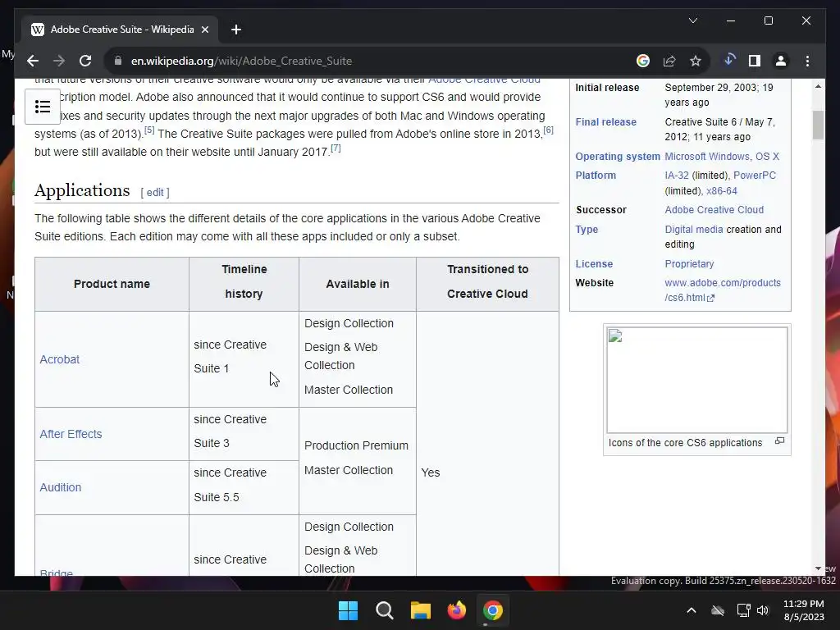This screenshot has height=630, width=840.
Task: Click scrollbar down arrow
Action: pyautogui.click(x=818, y=568)
